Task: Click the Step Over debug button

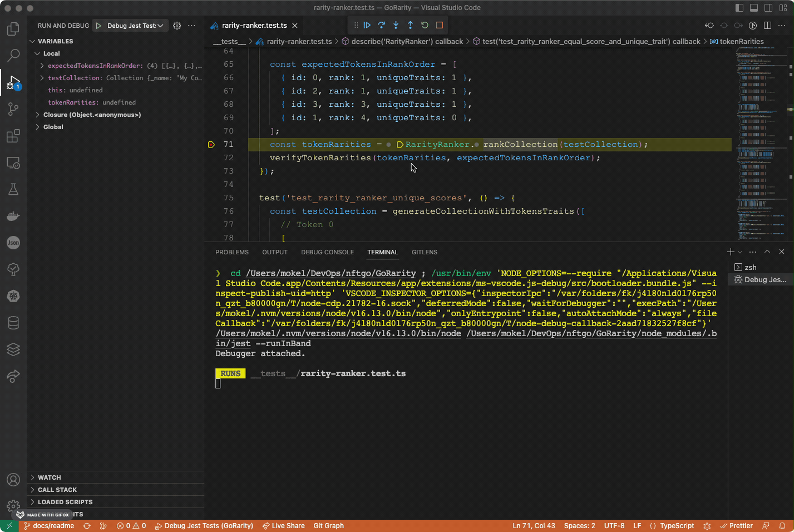Action: [x=382, y=25]
